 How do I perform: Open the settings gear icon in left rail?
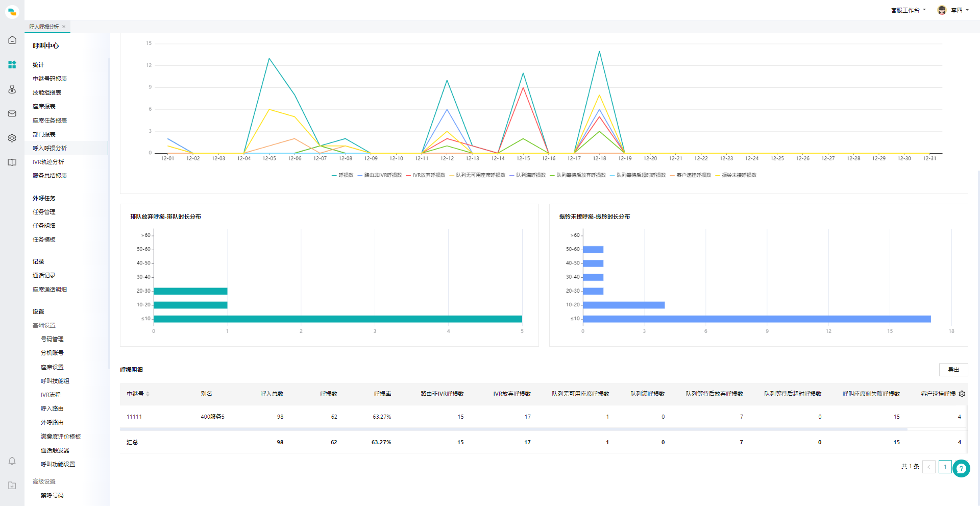coord(12,138)
